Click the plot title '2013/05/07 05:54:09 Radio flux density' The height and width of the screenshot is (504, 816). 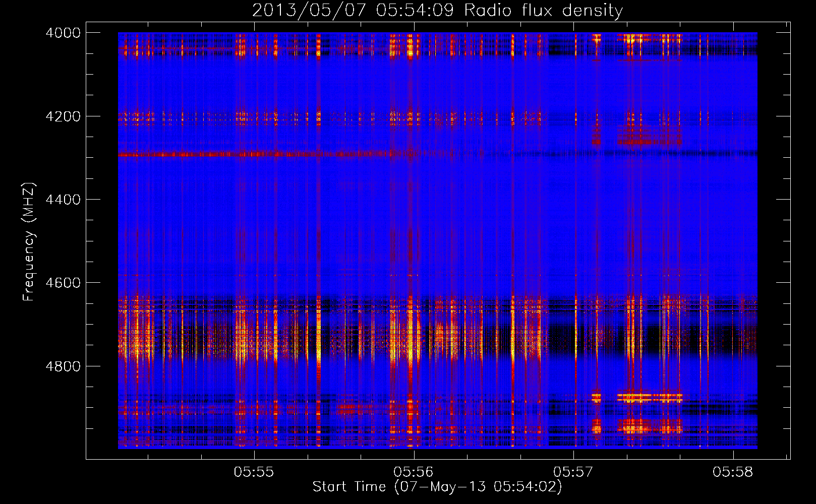coord(437,11)
